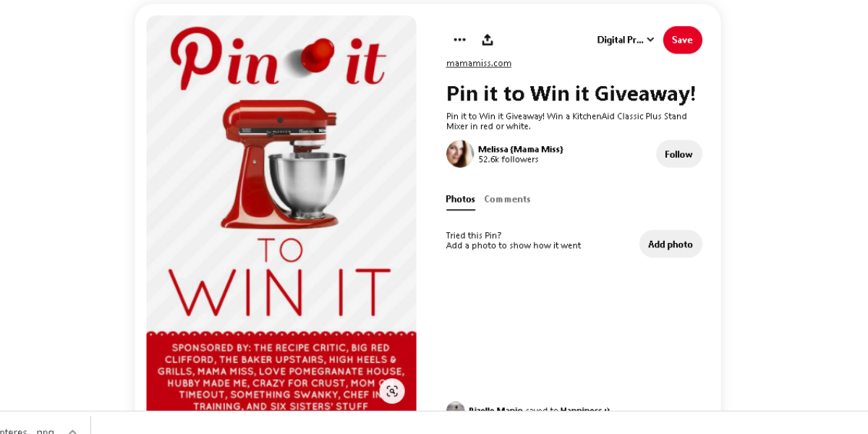Click the Add photo button

pos(671,244)
